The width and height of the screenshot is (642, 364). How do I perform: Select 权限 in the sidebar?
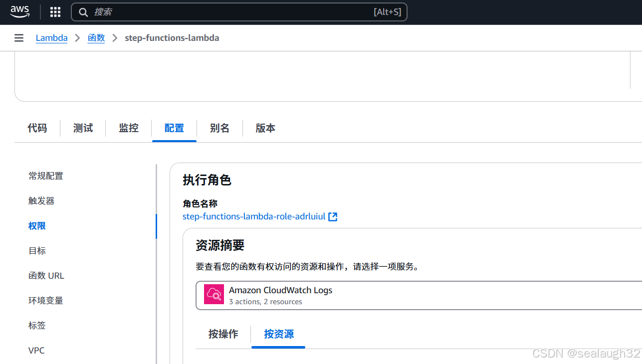37,226
